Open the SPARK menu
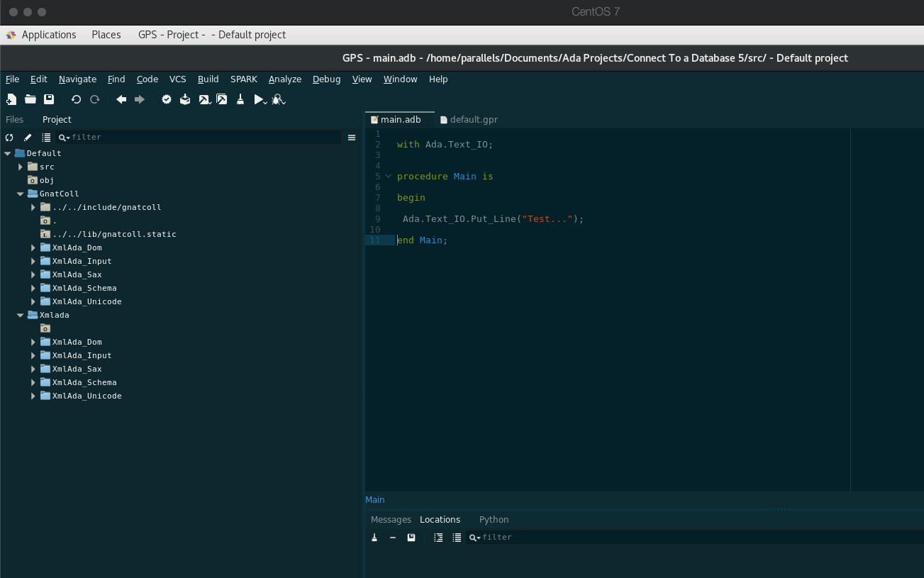Viewport: 924px width, 578px height. pos(244,79)
